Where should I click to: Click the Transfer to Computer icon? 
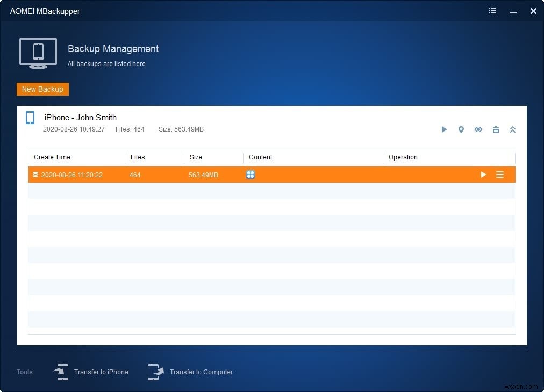click(x=156, y=372)
